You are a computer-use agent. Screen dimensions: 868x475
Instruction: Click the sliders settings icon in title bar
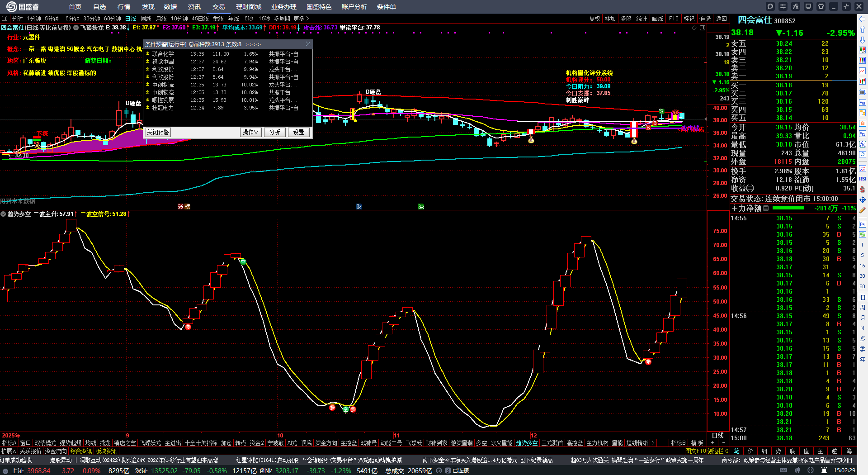783,6
